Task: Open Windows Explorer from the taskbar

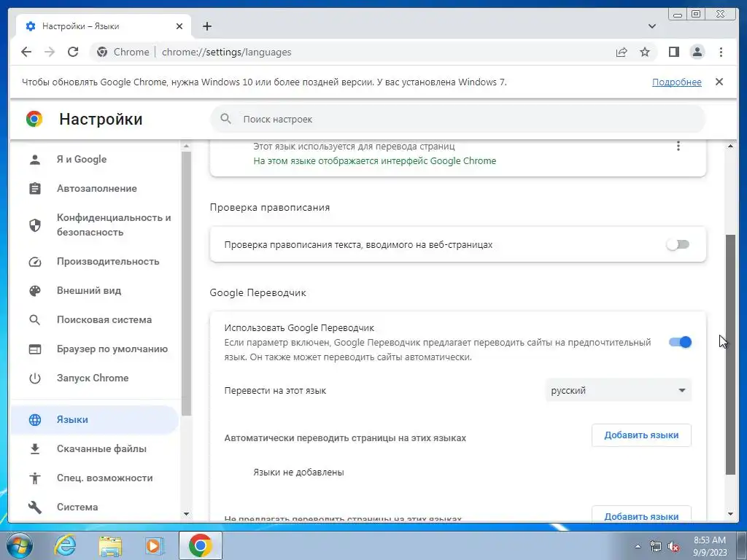Action: pyautogui.click(x=110, y=545)
